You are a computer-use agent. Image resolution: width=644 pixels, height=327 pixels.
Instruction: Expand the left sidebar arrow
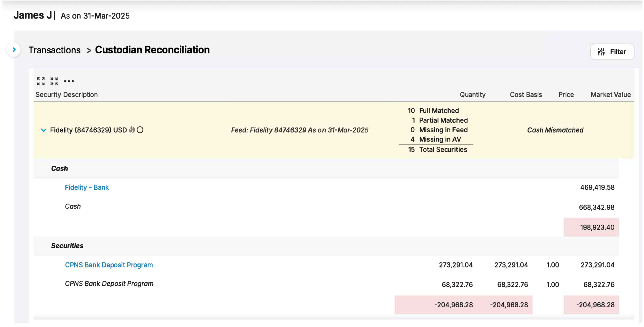tap(14, 50)
